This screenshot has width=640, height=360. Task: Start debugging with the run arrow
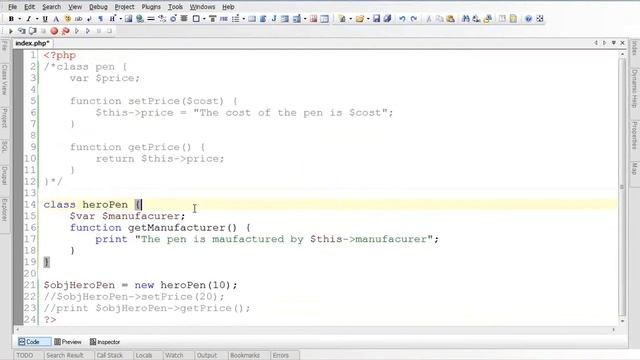pyautogui.click(x=11, y=31)
